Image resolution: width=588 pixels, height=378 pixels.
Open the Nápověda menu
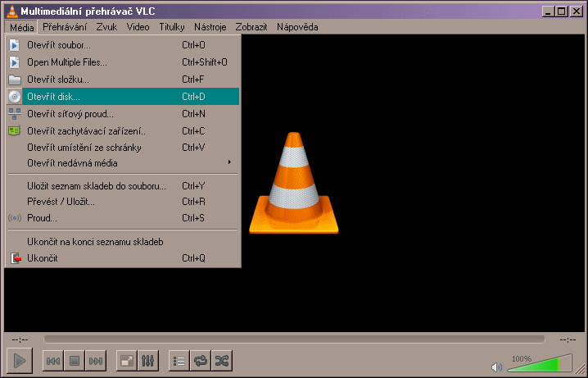point(297,27)
